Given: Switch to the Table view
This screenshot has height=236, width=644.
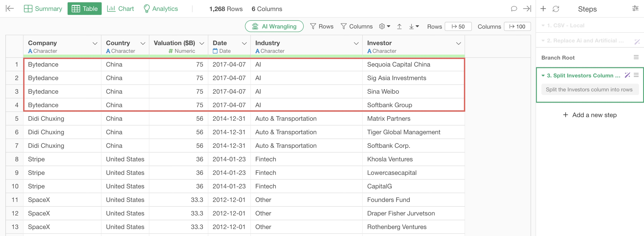Looking at the screenshot, I should click(85, 9).
